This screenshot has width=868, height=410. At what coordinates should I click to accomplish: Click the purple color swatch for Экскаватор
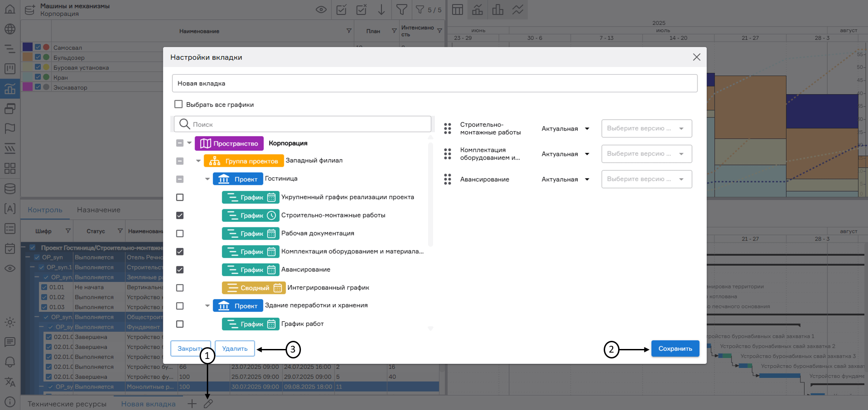28,87
